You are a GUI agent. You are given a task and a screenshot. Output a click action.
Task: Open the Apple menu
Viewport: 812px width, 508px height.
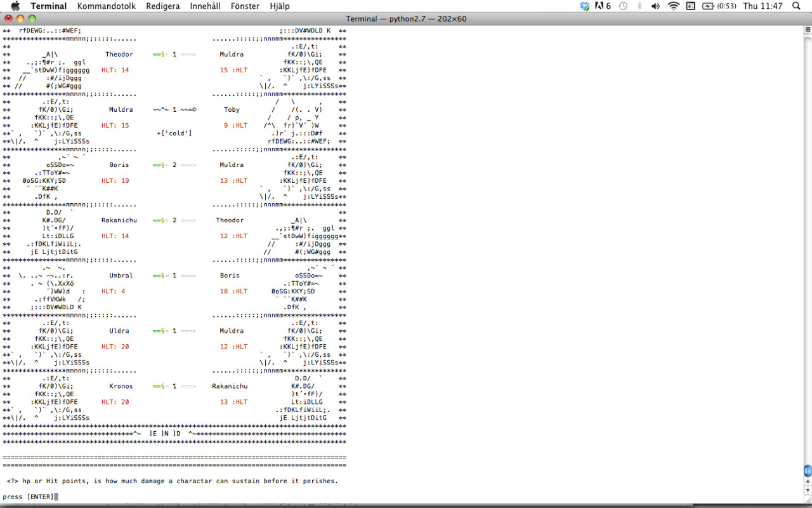(16, 6)
